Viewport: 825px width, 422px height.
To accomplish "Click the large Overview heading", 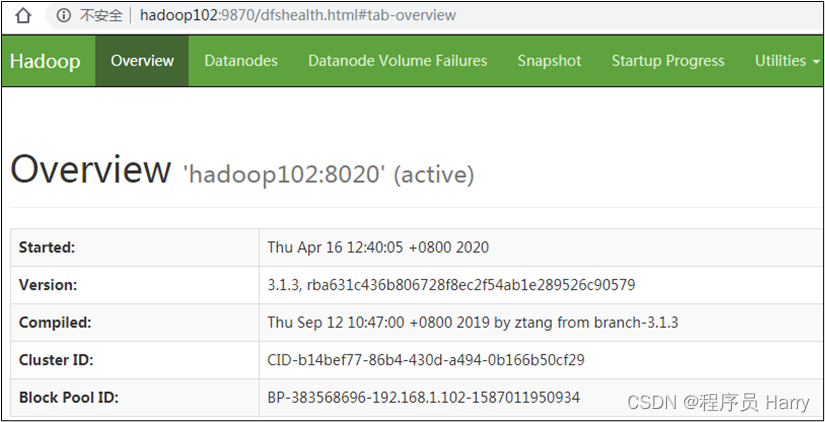I will tap(90, 169).
